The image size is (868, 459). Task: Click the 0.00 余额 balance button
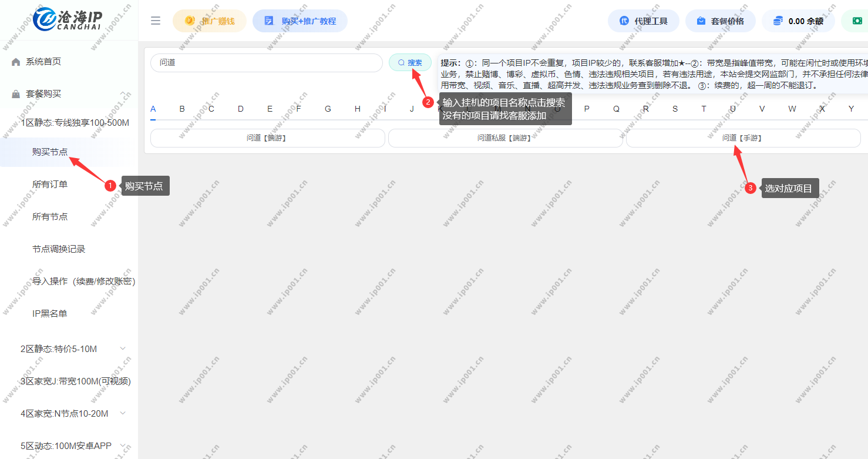798,21
